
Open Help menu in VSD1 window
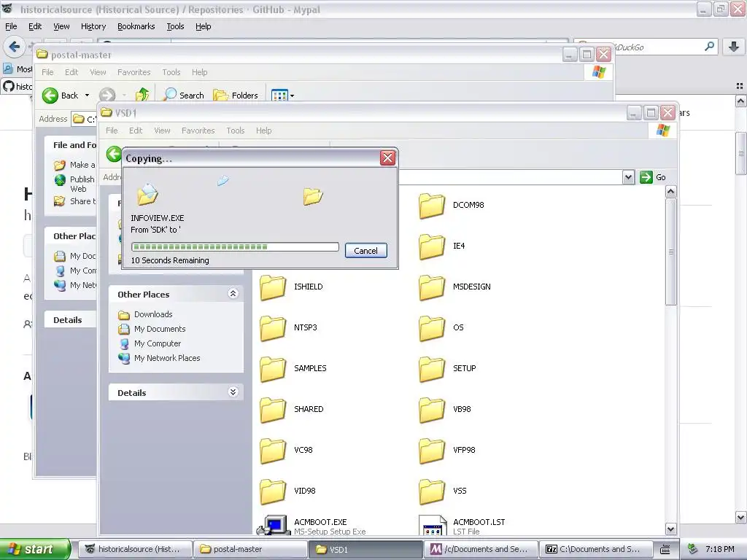pyautogui.click(x=263, y=131)
